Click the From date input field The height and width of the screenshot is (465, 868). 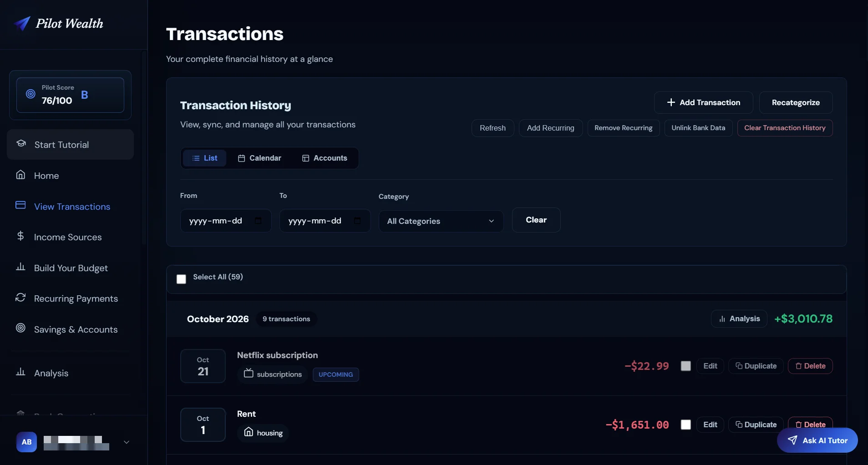click(226, 221)
